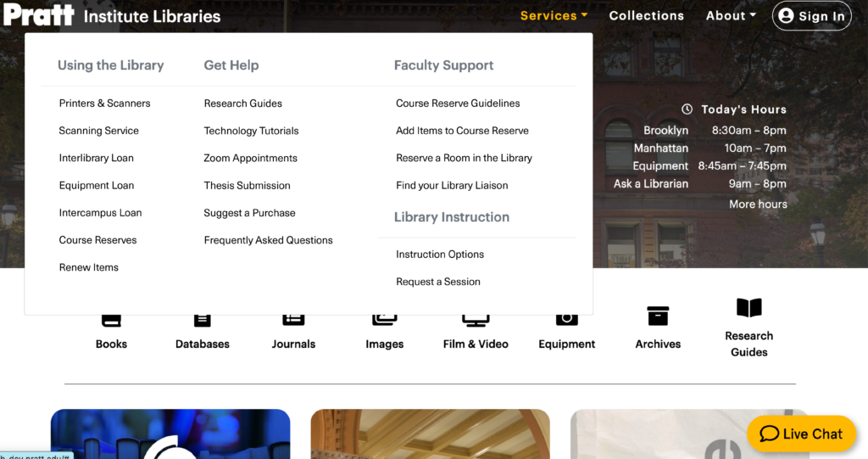Click the Film & Video monitor icon
Viewport: 868px width, 459px height.
coord(476,321)
